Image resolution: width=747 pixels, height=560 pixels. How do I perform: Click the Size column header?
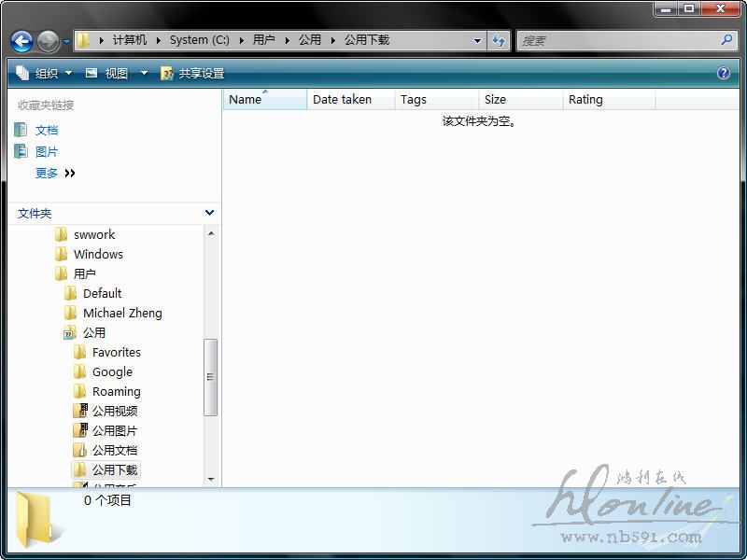tap(521, 100)
